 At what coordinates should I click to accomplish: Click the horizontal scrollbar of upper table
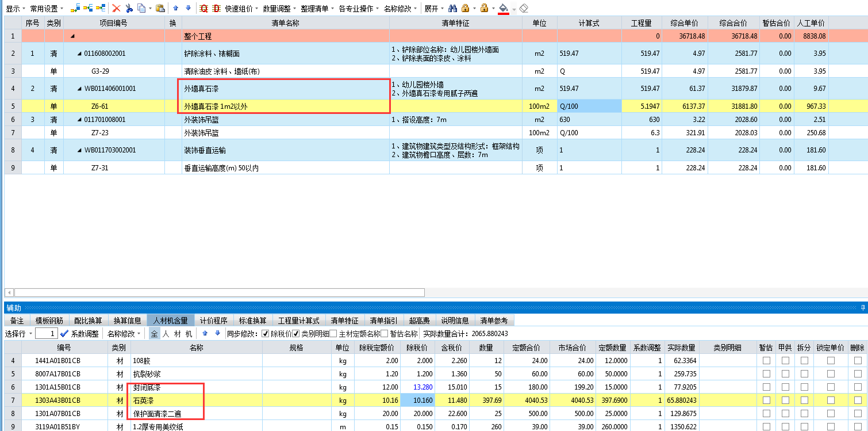pos(219,292)
